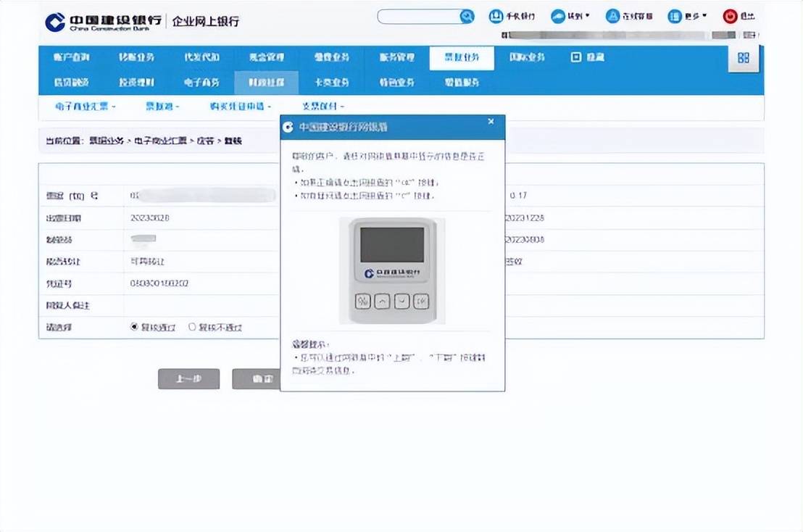Click the red 退出 logout icon
The height and width of the screenshot is (532, 803).
tap(730, 16)
